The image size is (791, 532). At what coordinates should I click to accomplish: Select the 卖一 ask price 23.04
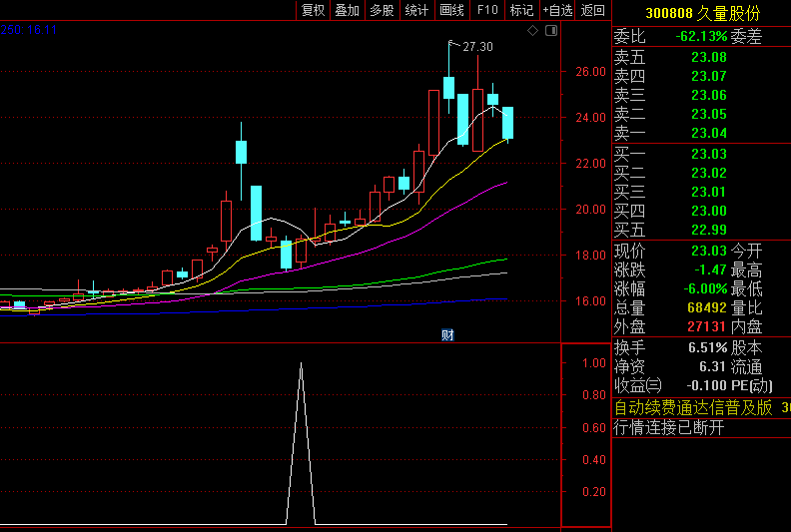pos(708,133)
